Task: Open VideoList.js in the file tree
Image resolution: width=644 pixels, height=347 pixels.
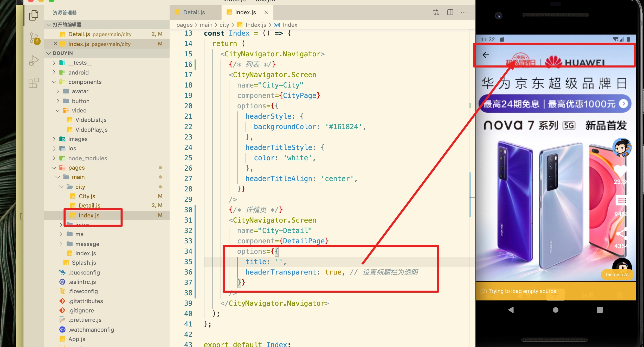Action: pyautogui.click(x=107, y=120)
